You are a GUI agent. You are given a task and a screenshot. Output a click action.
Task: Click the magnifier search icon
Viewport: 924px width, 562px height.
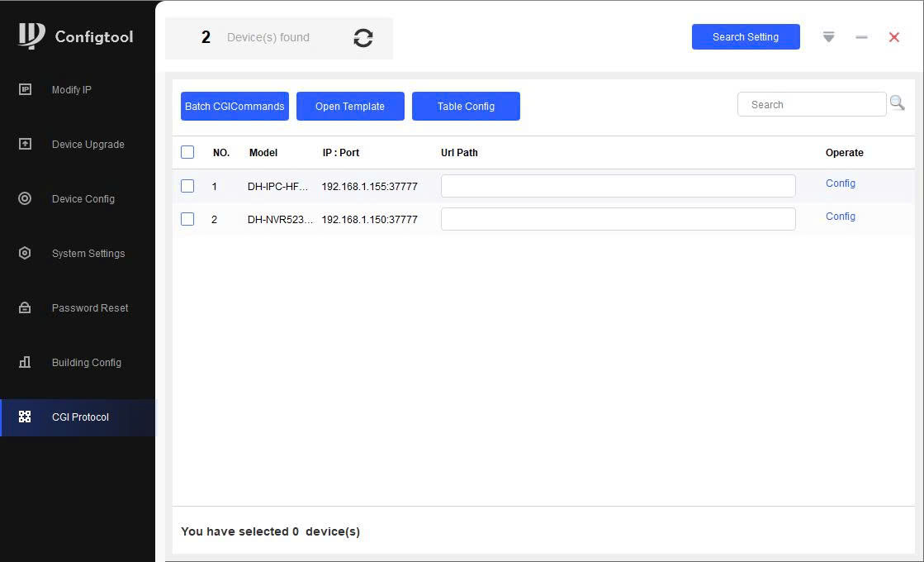tap(897, 104)
